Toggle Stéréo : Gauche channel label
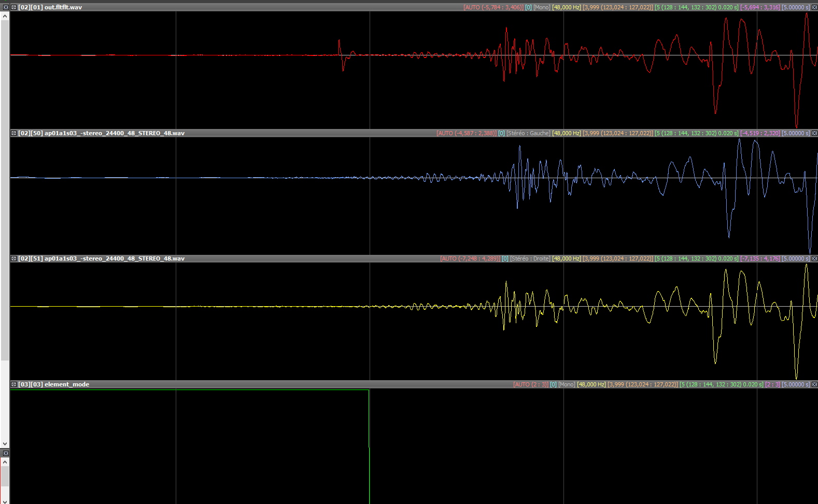Image resolution: width=818 pixels, height=504 pixels. (x=528, y=133)
